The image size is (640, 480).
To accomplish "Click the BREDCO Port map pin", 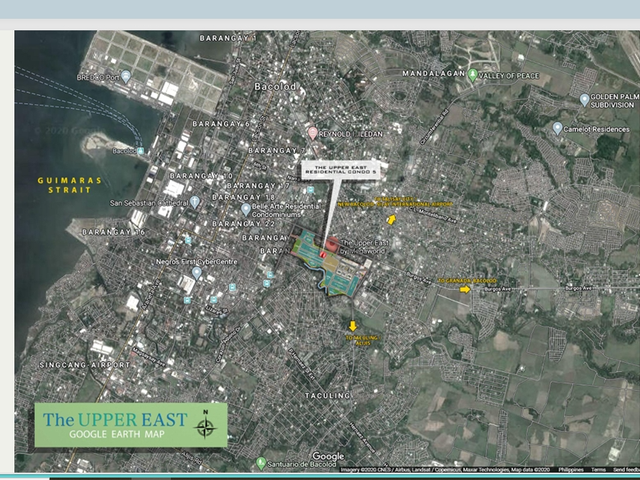I will point(126,76).
